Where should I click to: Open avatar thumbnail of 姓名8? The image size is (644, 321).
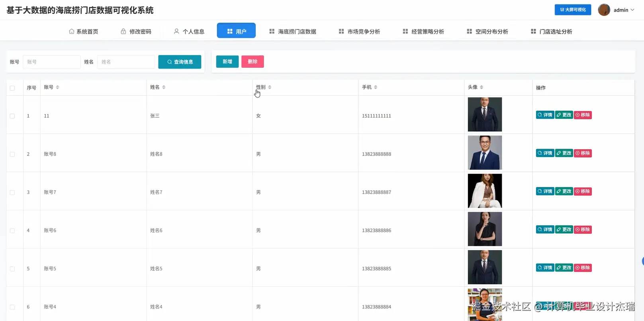pos(485,153)
